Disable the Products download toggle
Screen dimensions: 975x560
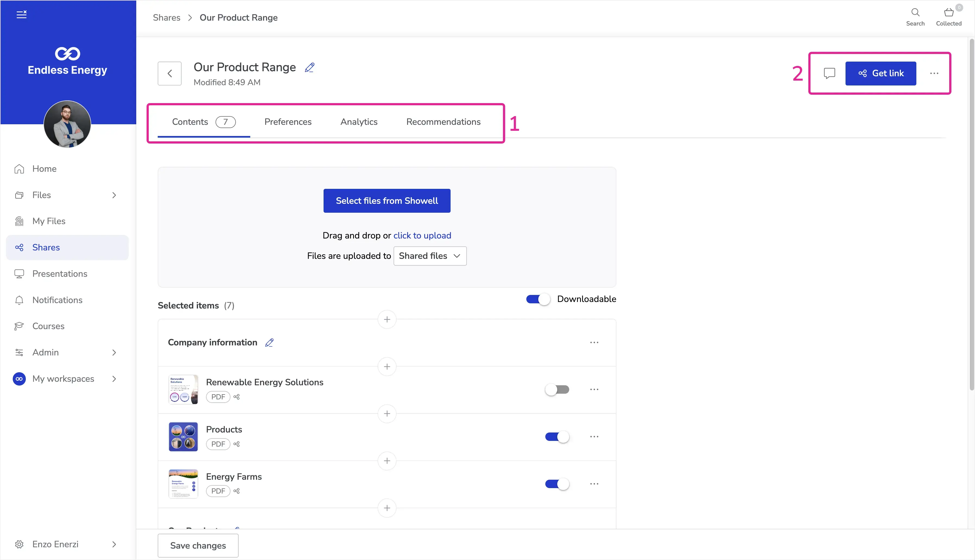(x=557, y=437)
